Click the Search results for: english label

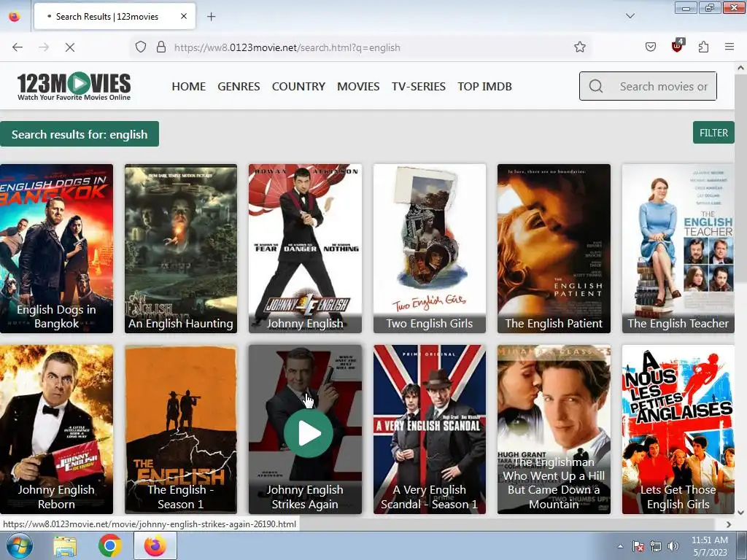(x=80, y=134)
